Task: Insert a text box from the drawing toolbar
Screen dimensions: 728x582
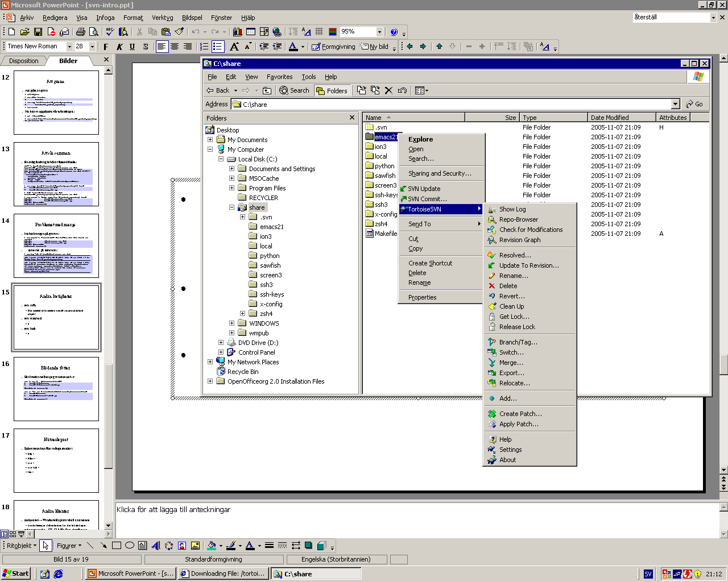Action: (143, 546)
